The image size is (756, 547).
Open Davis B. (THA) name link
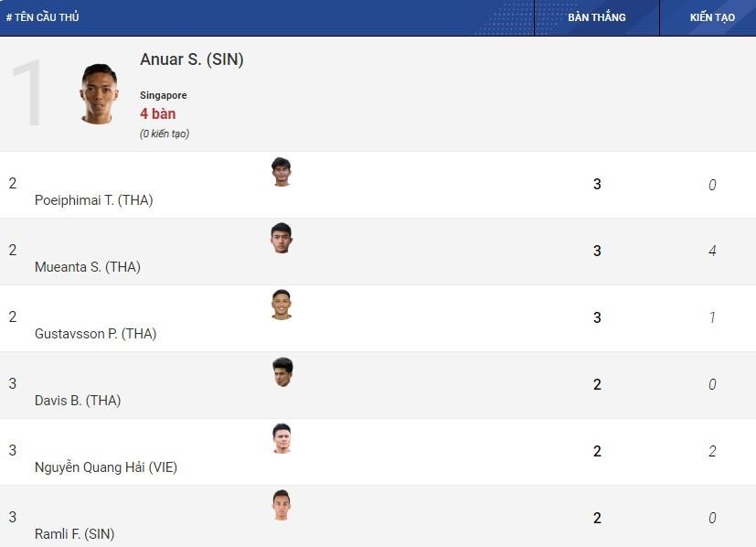tap(78, 401)
